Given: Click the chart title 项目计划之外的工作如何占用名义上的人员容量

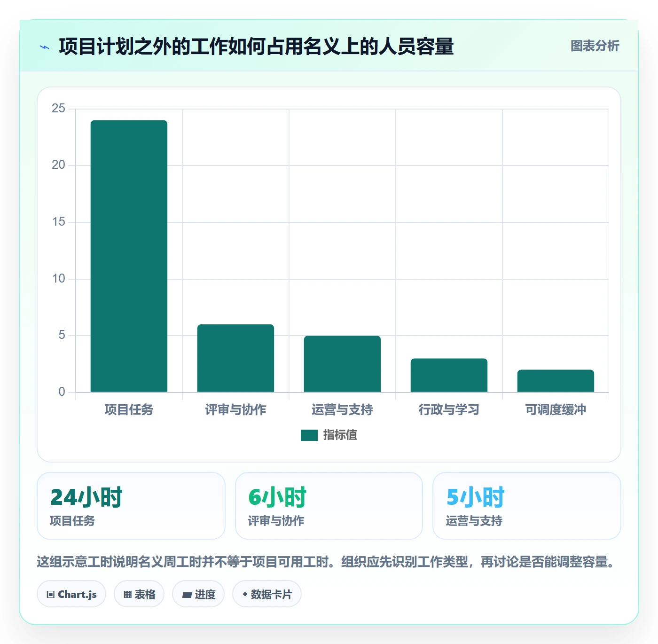Looking at the screenshot, I should 256,47.
